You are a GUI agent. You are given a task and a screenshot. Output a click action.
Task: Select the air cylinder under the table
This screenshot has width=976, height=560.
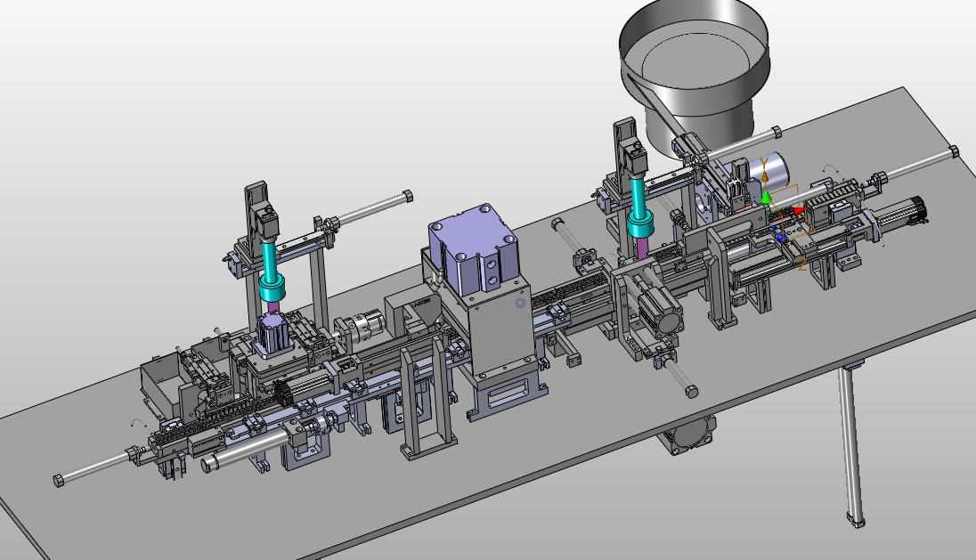coord(687,435)
